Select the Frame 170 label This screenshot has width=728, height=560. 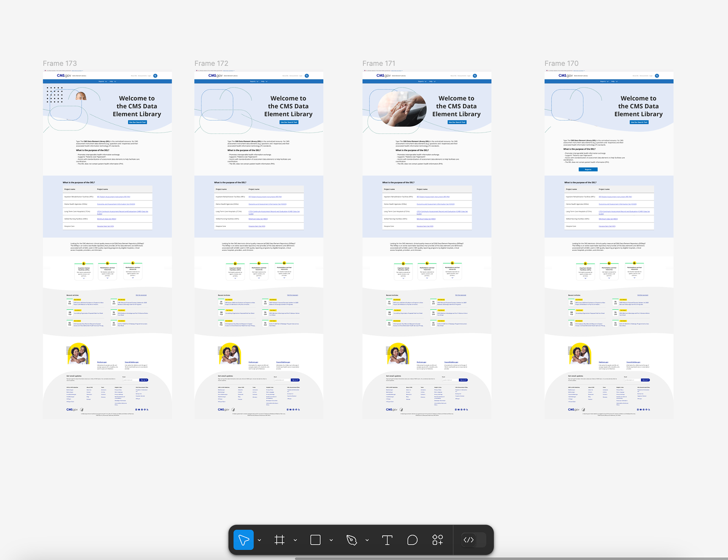click(x=561, y=63)
